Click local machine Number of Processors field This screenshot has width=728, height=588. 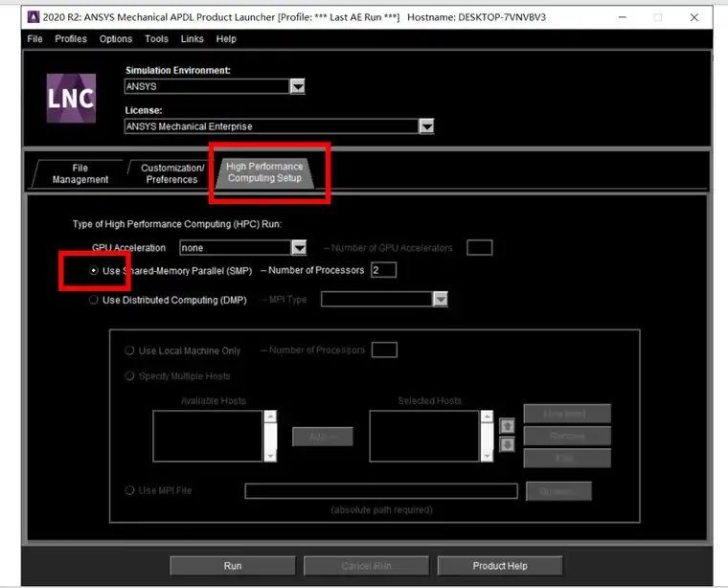(x=384, y=350)
